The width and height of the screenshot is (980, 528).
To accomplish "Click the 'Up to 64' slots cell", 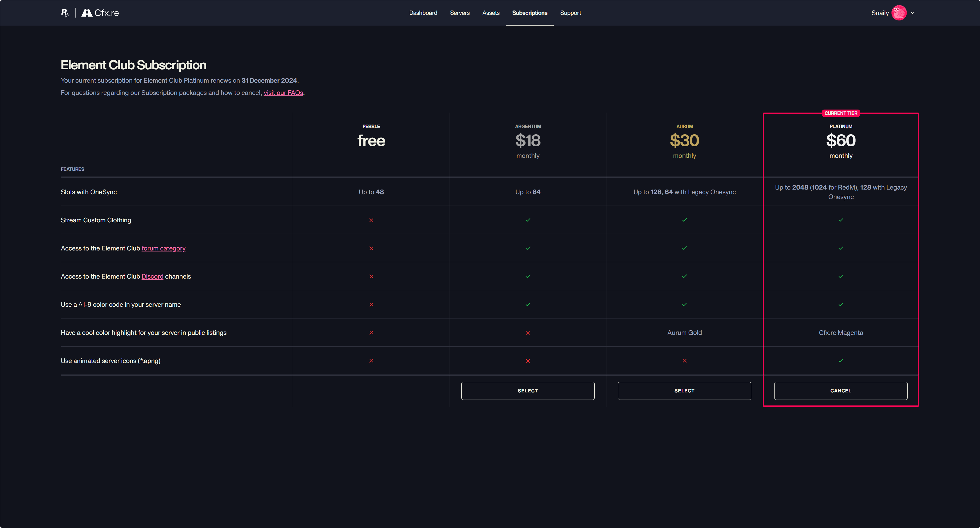I will 528,192.
